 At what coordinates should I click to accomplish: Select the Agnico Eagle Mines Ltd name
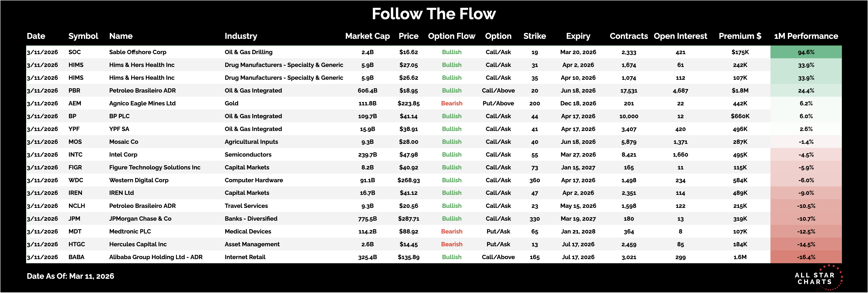142,103
